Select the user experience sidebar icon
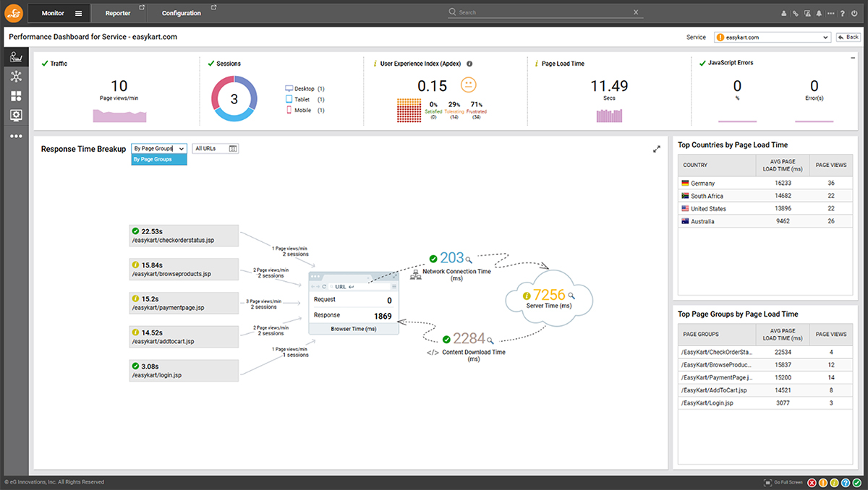This screenshot has height=490, width=868. 15,58
